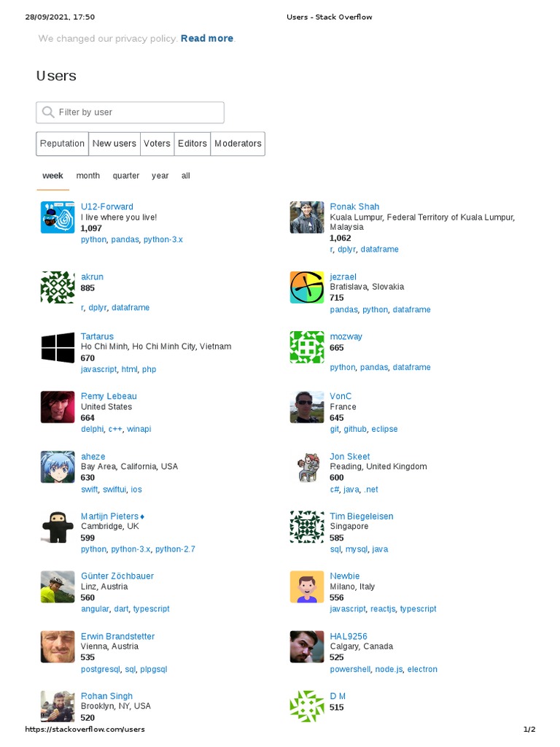Open the privacy policy Read more link
The width and height of the screenshot is (560, 747).
pyautogui.click(x=207, y=39)
